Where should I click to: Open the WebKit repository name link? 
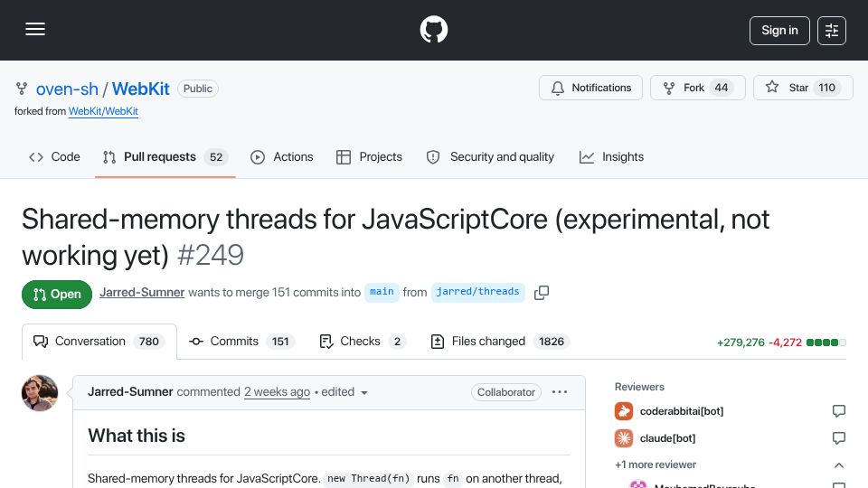141,89
